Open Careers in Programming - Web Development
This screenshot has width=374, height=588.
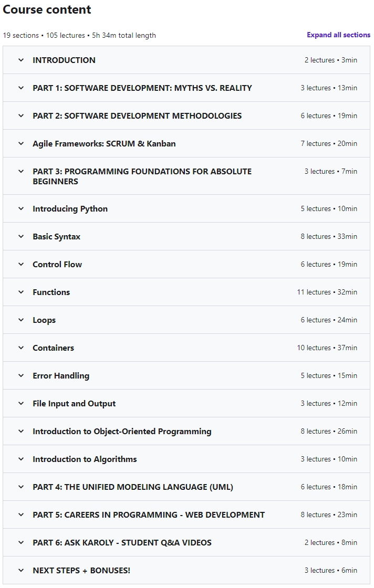pyautogui.click(x=149, y=514)
